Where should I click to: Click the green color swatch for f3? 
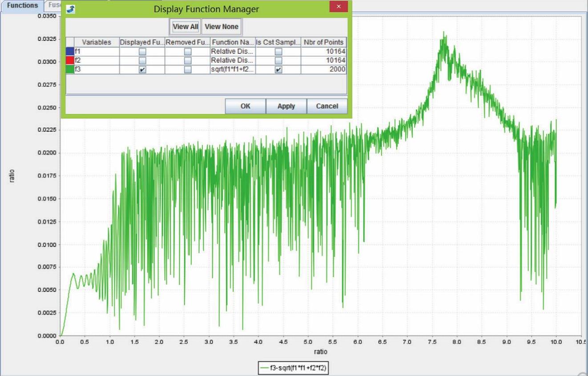[70, 70]
